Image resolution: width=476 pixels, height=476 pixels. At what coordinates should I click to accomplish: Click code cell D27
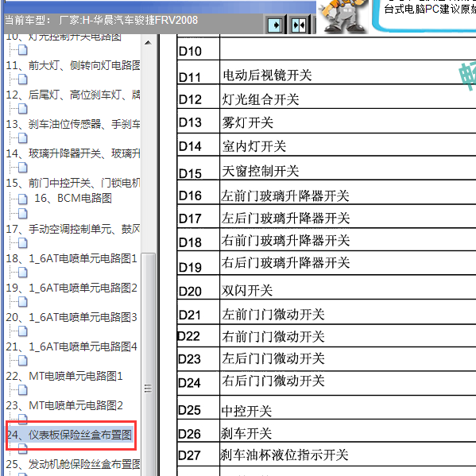click(199, 454)
